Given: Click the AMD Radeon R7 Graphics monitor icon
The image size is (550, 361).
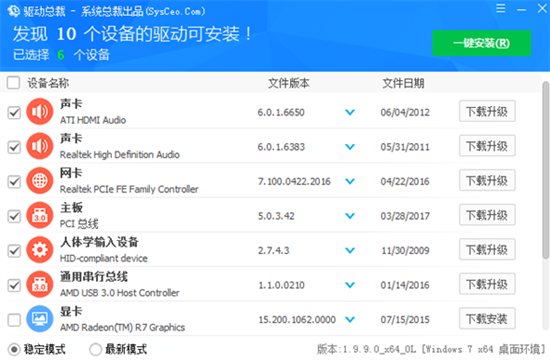Looking at the screenshot, I should pos(40,319).
